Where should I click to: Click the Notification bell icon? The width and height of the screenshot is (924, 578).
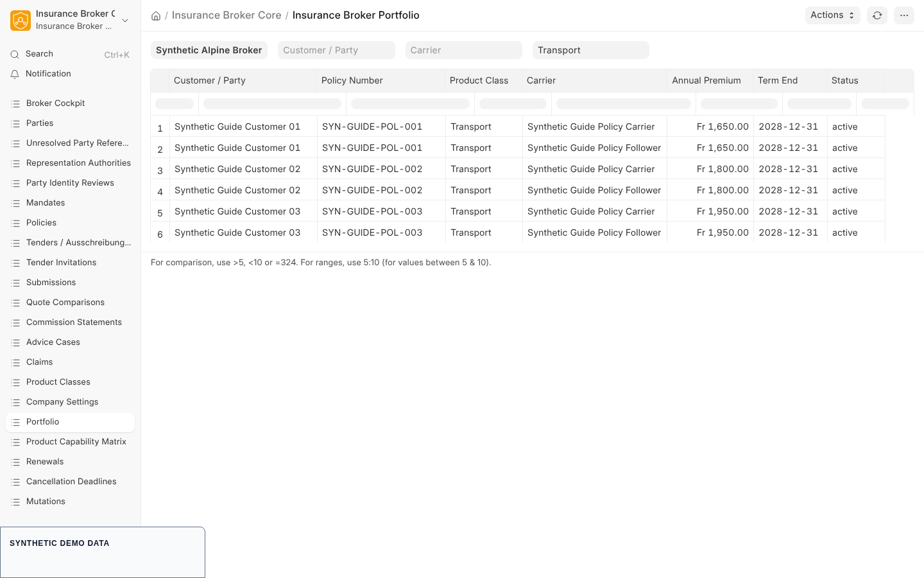15,74
